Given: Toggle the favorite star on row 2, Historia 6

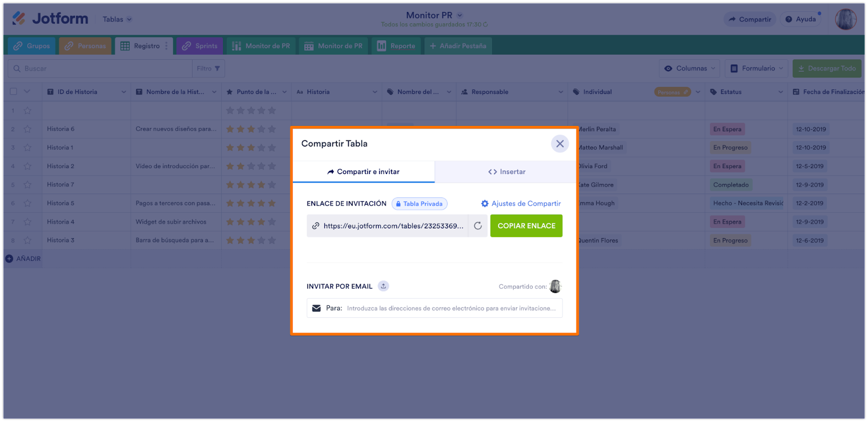Looking at the screenshot, I should 28,129.
